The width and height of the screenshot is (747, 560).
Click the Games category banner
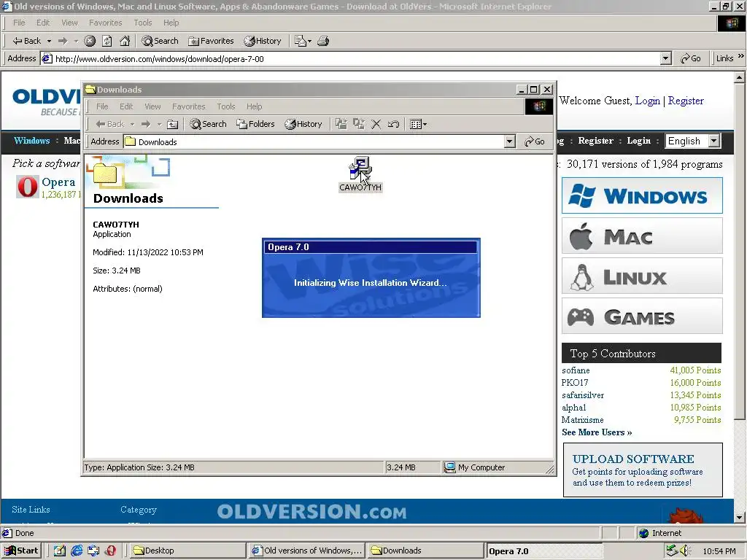[642, 316]
